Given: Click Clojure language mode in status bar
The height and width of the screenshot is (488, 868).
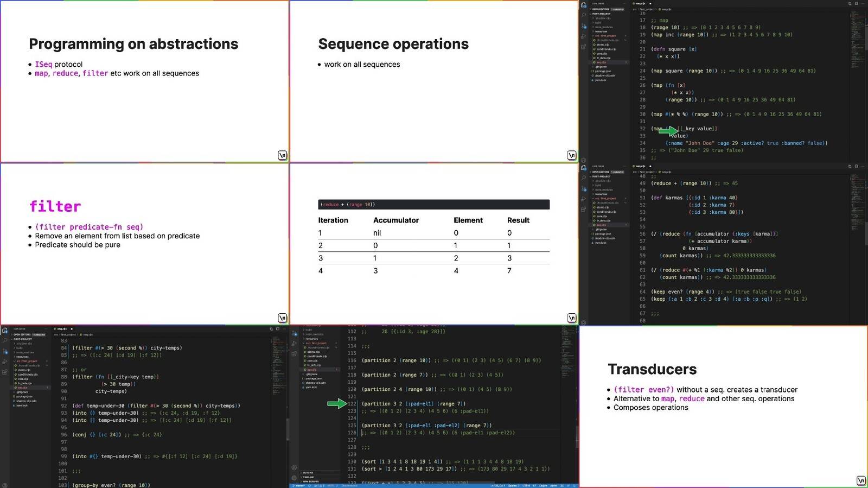Looking at the screenshot, I should point(543,485).
